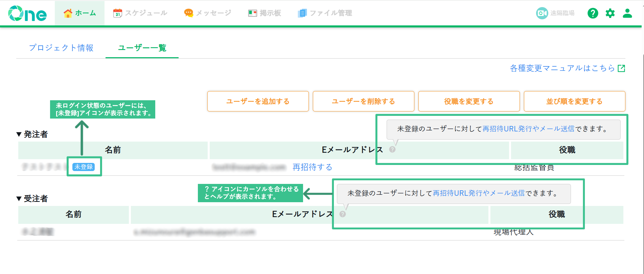The image size is (644, 274).
Task: Click ユーザーを追加する button
Action: point(258,101)
